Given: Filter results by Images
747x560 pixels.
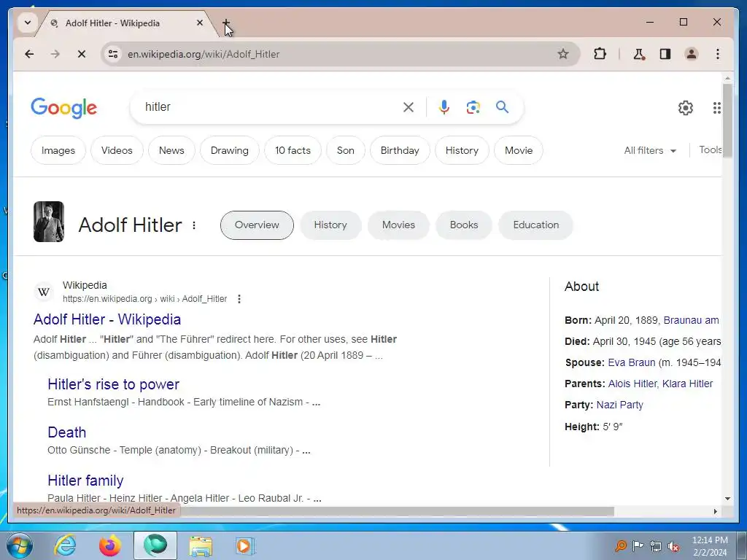Looking at the screenshot, I should (58, 150).
